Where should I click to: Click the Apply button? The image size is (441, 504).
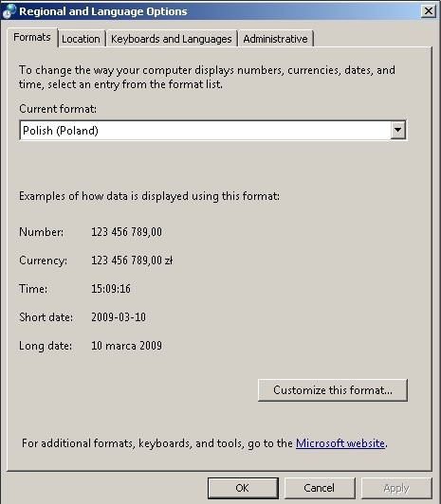point(396,488)
